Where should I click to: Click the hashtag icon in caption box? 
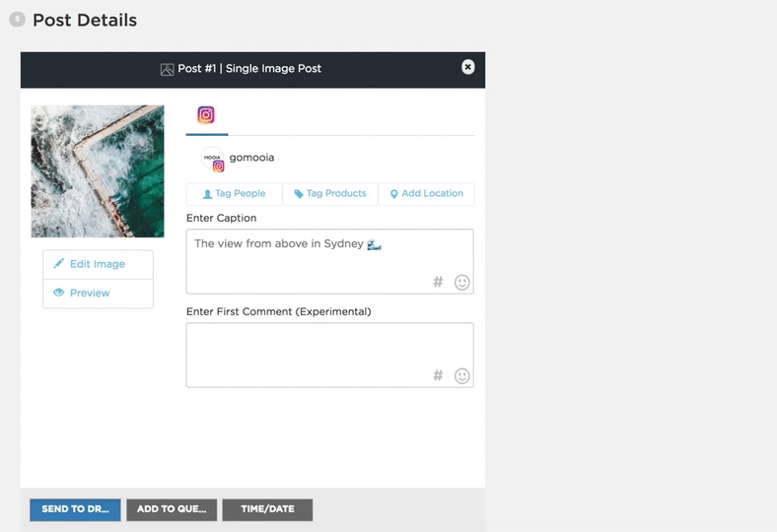pos(438,282)
